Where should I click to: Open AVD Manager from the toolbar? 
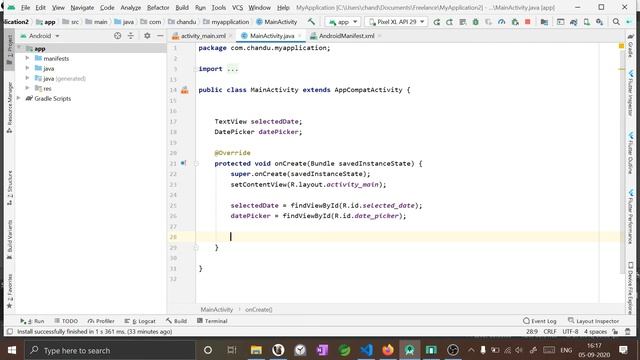[587, 22]
